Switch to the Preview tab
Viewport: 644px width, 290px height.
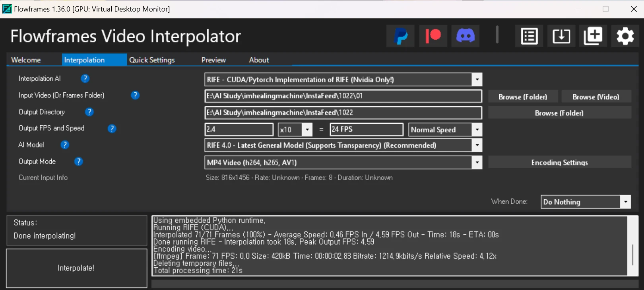click(213, 60)
